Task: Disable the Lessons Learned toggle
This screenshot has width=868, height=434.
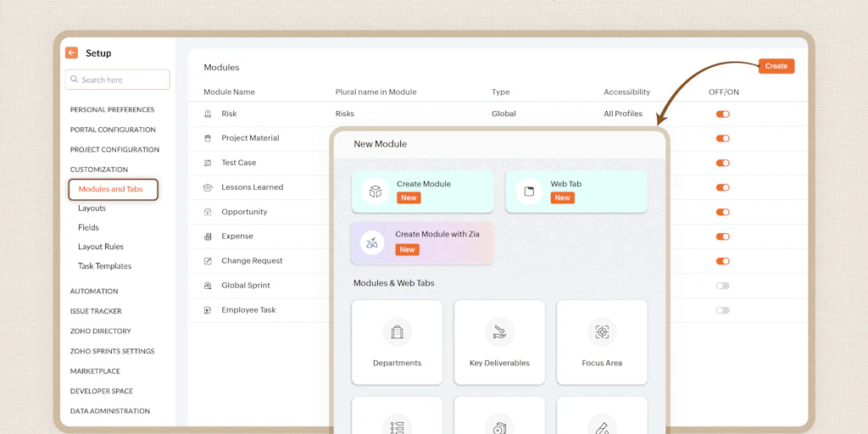Action: pos(722,187)
